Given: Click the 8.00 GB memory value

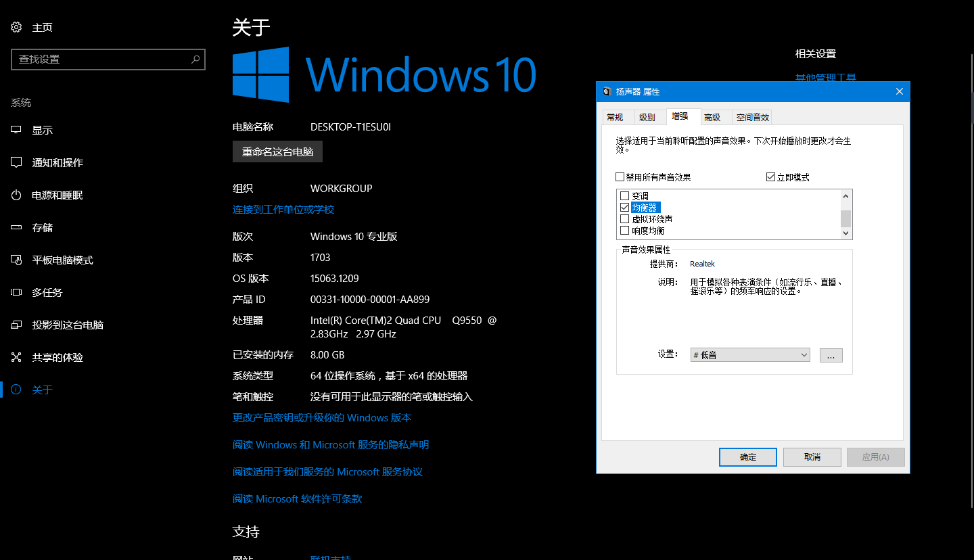Looking at the screenshot, I should pyautogui.click(x=327, y=355).
